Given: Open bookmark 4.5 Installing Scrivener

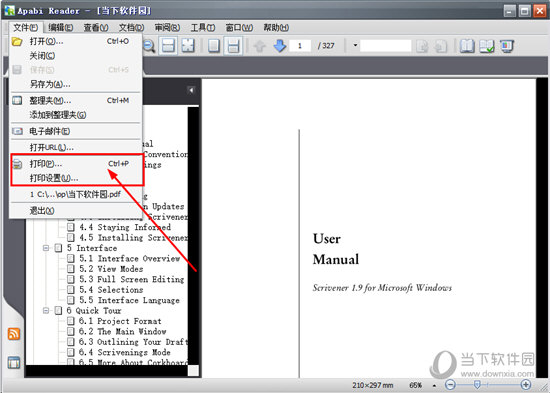Looking at the screenshot, I should click(x=133, y=238).
